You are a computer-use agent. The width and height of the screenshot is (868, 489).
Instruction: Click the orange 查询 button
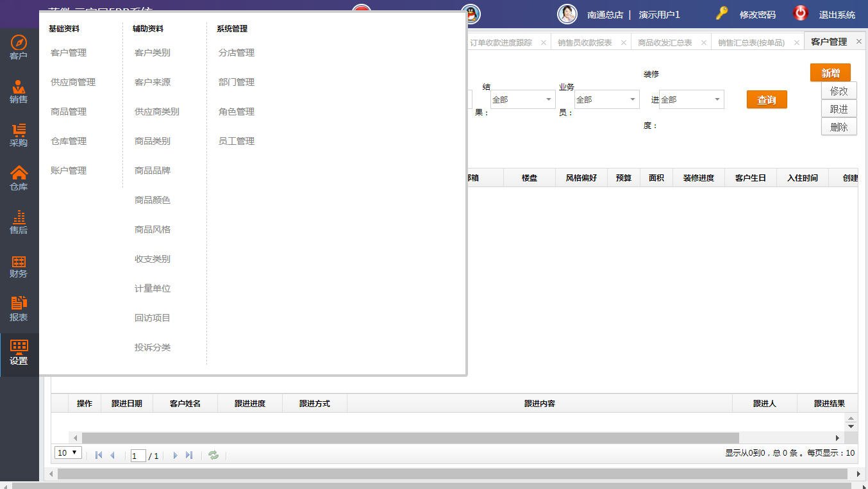(x=767, y=100)
